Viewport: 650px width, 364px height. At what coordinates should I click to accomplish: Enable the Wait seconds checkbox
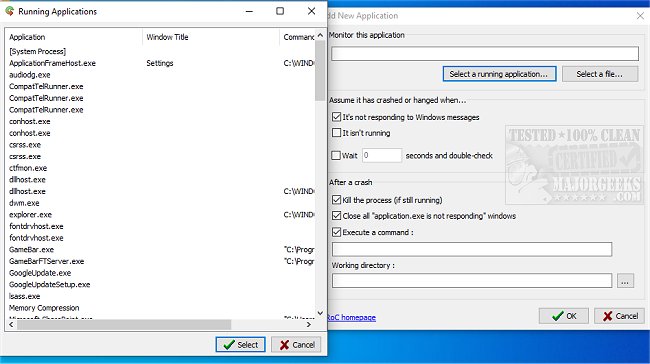[x=336, y=155]
